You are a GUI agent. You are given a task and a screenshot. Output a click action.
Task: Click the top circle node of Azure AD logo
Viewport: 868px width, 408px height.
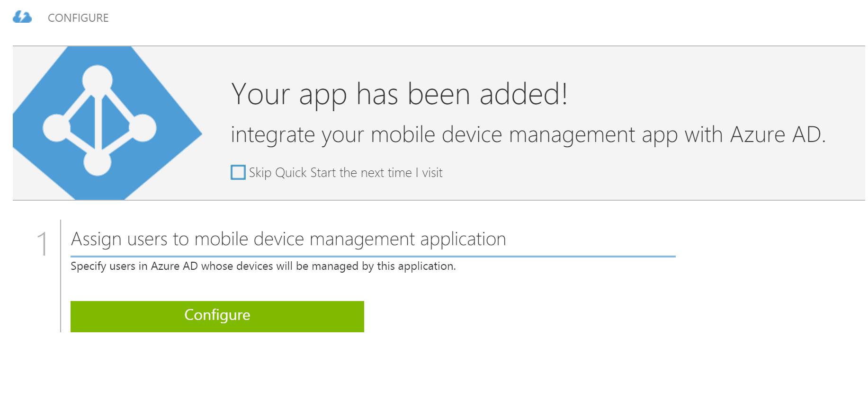[98, 80]
